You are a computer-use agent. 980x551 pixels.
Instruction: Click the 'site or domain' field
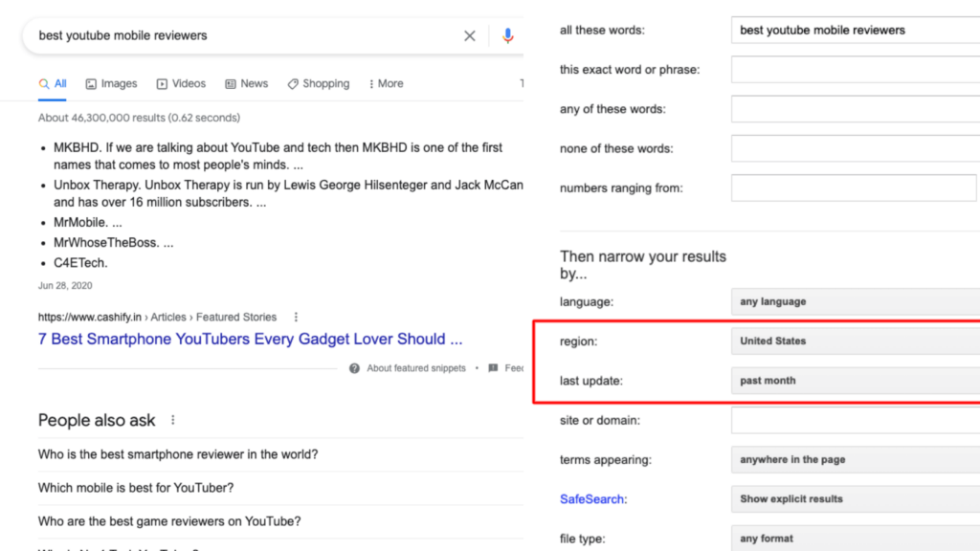(856, 421)
